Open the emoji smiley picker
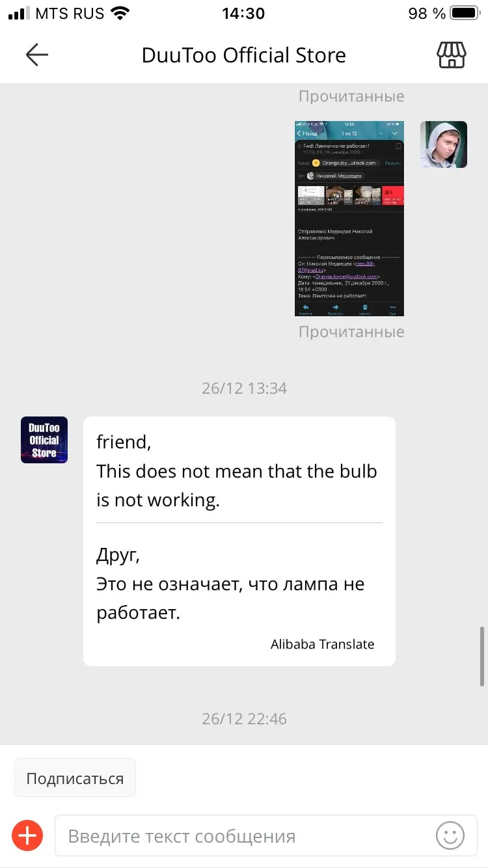The image size is (488, 868). 450,835
